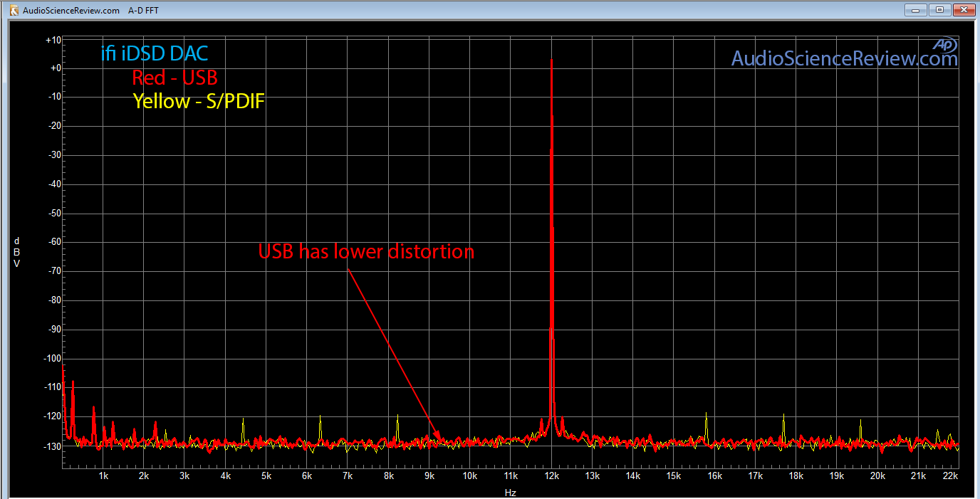Click the '-30' y-axis label
This screenshot has width=980, height=499.
click(x=53, y=155)
